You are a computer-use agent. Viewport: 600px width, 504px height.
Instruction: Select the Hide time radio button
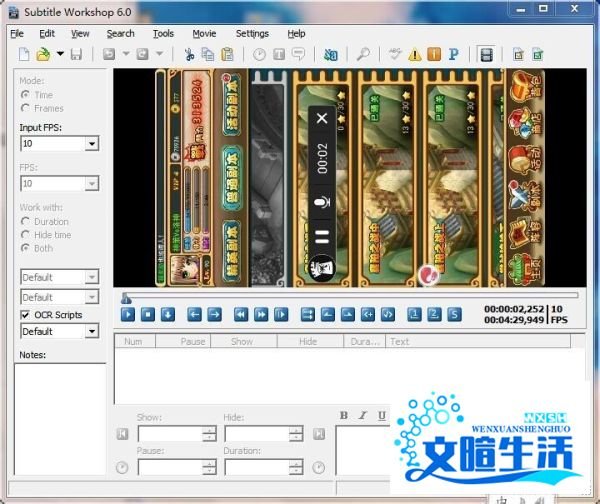(x=25, y=235)
